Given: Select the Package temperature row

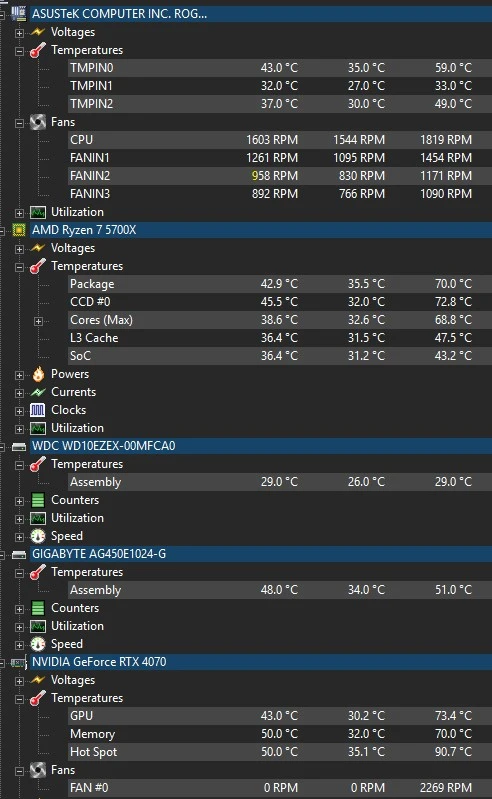Looking at the screenshot, I should pos(280,284).
